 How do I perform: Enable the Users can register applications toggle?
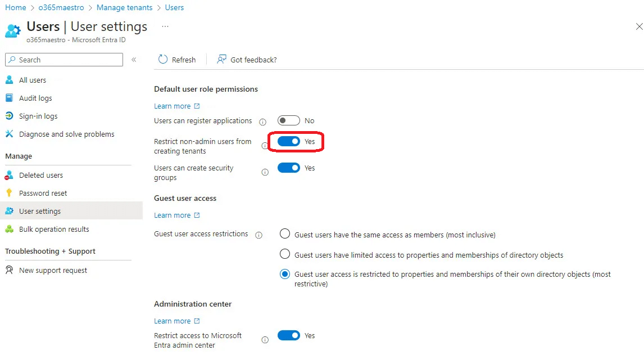click(x=289, y=120)
